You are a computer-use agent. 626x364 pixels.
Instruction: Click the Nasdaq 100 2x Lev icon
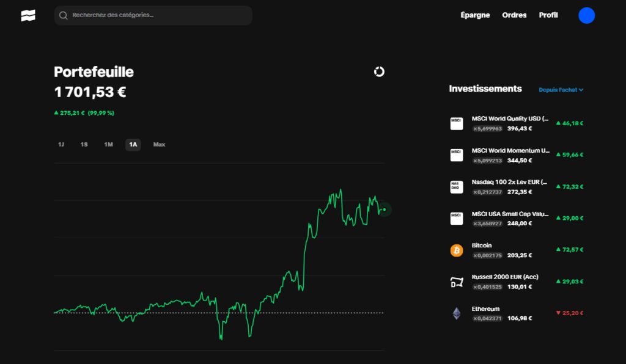pos(456,186)
